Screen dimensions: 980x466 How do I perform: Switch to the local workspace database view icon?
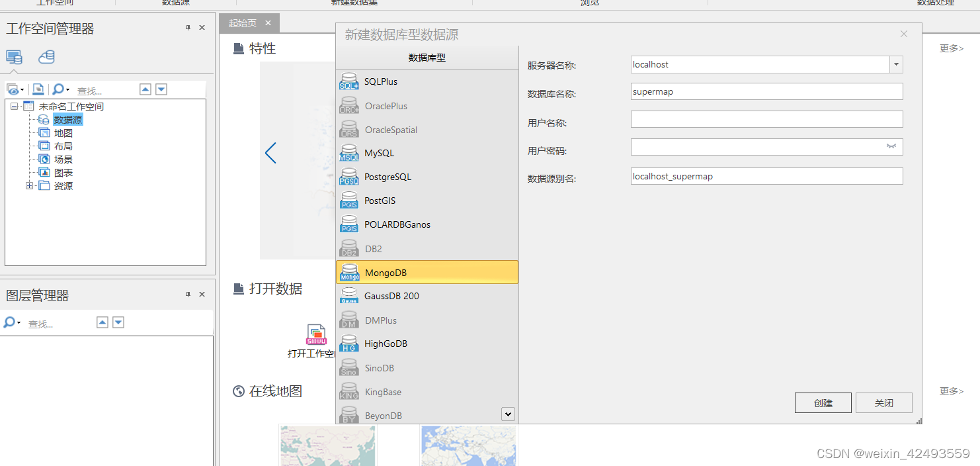click(14, 57)
